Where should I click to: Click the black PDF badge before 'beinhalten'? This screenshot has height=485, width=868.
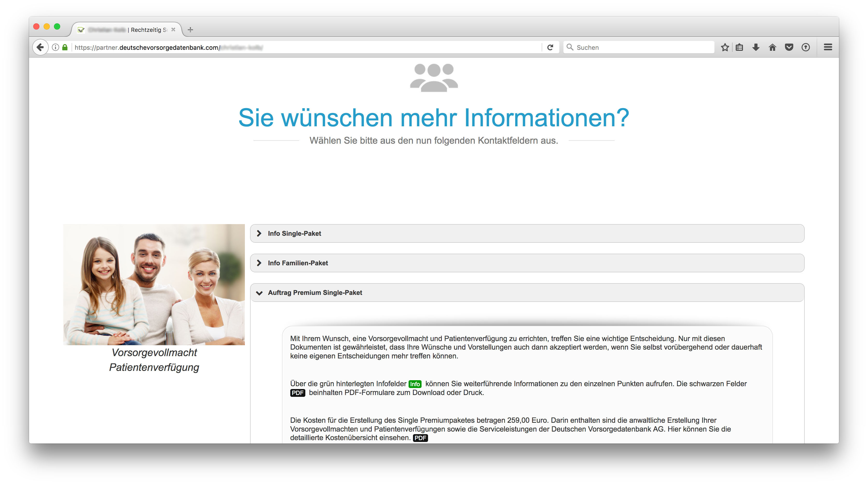[x=298, y=393]
